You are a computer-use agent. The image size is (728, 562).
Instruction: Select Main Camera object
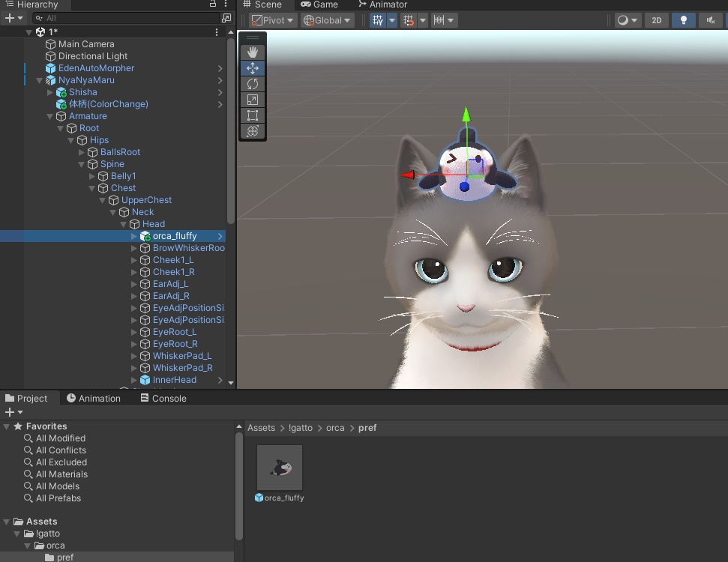click(86, 44)
